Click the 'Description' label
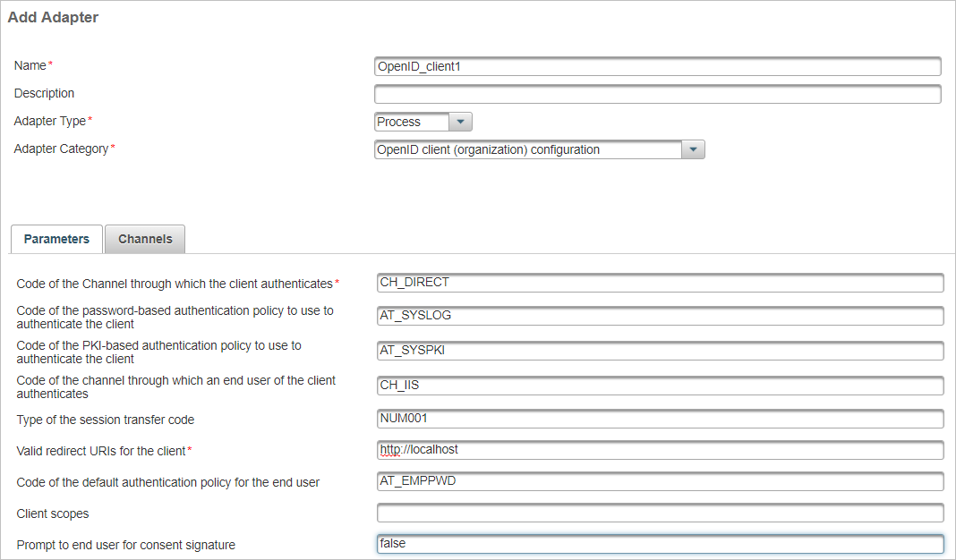The image size is (956, 560). [44, 93]
